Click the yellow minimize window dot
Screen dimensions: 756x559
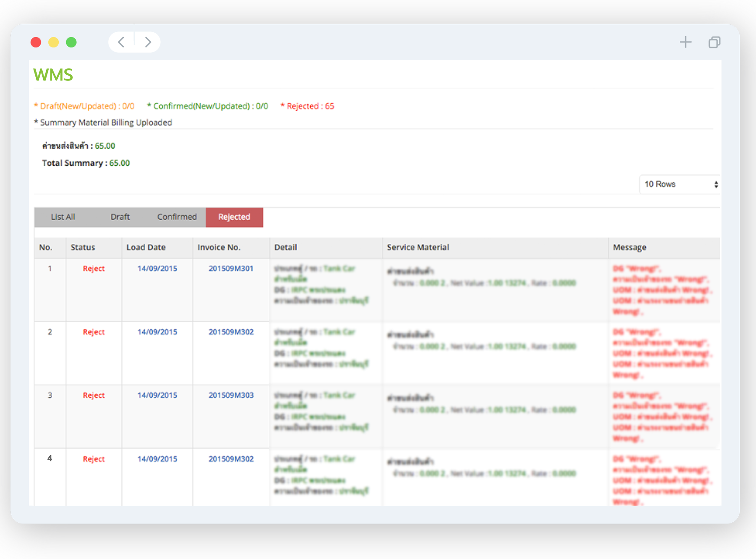pyautogui.click(x=54, y=42)
